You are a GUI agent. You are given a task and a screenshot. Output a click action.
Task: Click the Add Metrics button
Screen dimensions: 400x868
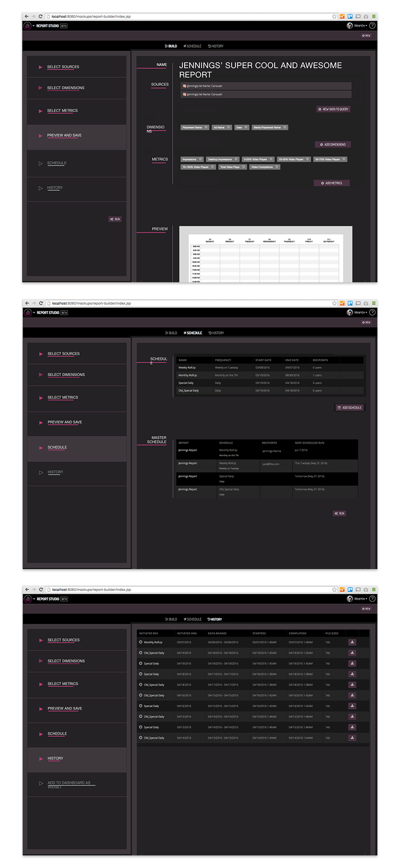coord(332,183)
